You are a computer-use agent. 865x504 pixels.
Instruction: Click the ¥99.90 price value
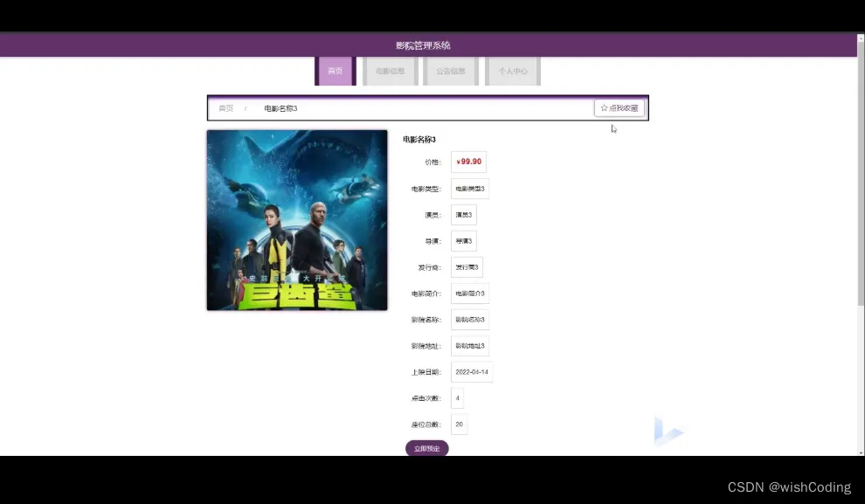pos(468,162)
